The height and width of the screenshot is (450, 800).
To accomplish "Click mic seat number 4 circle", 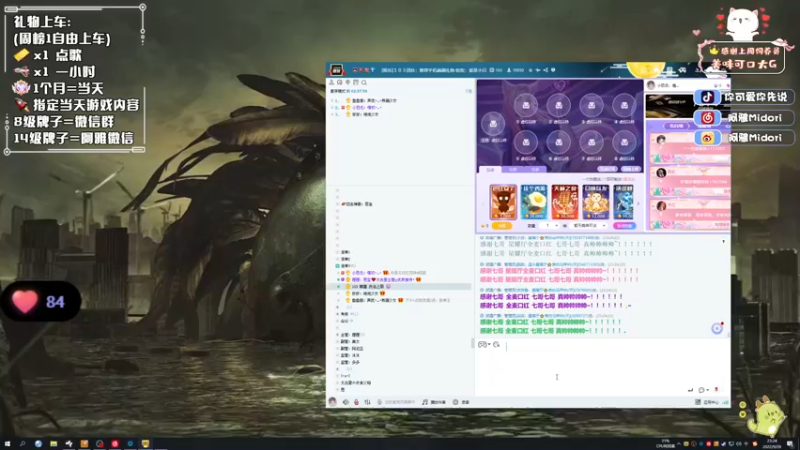I will (624, 106).
